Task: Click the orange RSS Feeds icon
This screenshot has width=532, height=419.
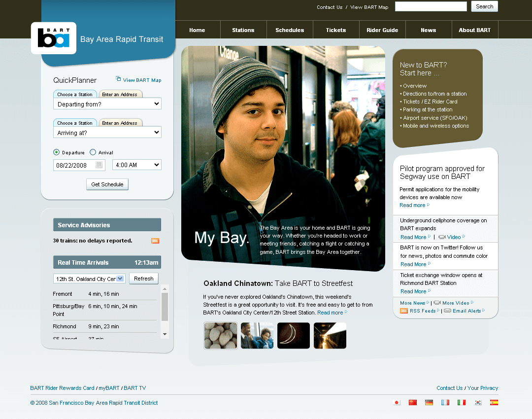Action: [404, 311]
